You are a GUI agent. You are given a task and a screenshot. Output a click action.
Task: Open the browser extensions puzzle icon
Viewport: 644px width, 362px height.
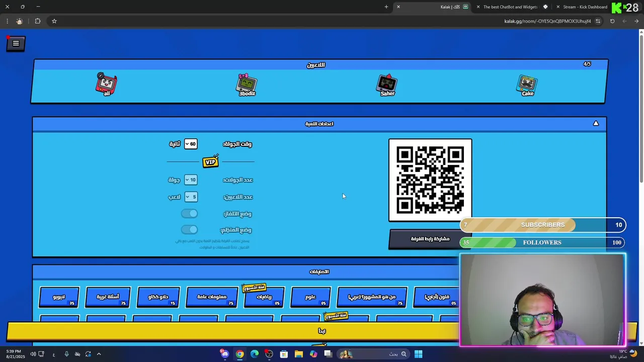coord(38,21)
